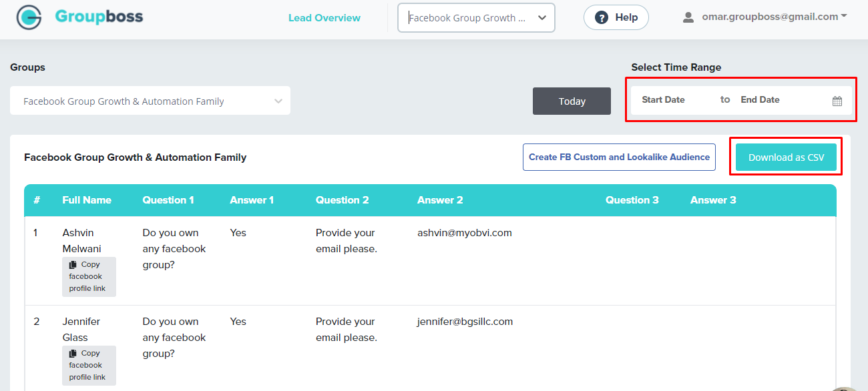Click the Full Name column header
Image resolution: width=868 pixels, height=391 pixels.
point(87,200)
